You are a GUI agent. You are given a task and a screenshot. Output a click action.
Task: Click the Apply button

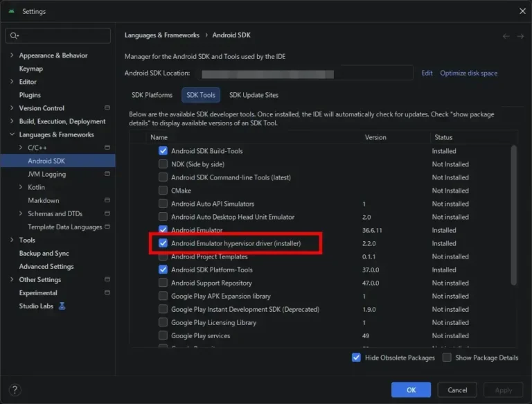point(503,389)
